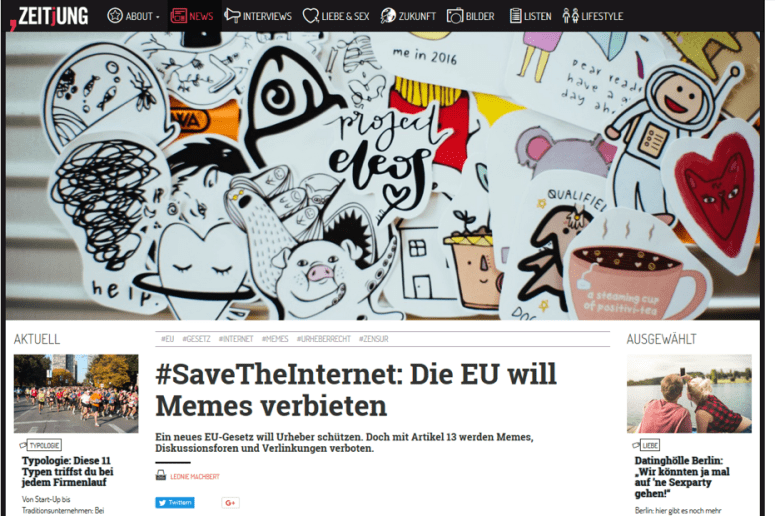The width and height of the screenshot is (775, 516).
Task: Click the people icon beside Lifestyle
Action: tap(570, 16)
